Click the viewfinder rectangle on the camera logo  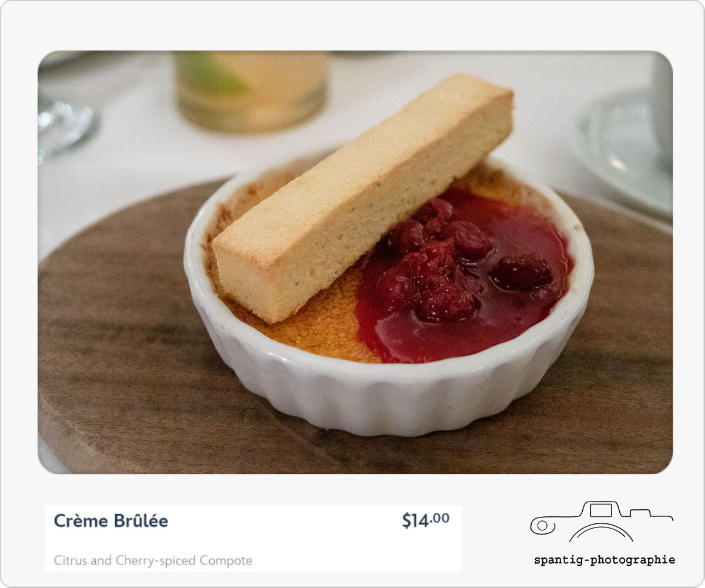600,510
